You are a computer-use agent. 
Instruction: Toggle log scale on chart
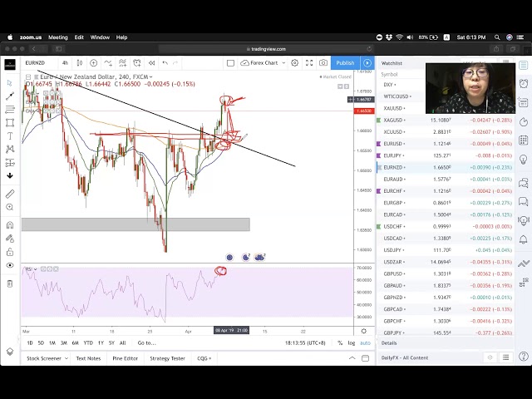tap(352, 342)
